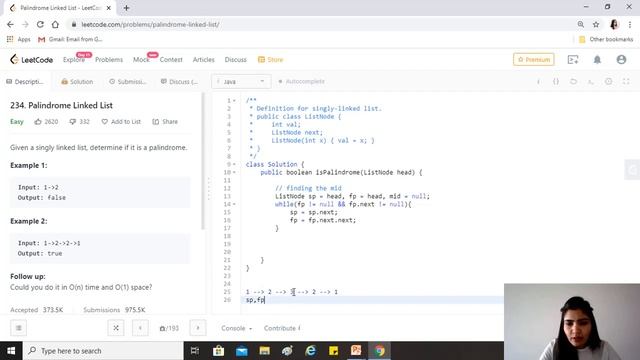Viewport: 640px width, 360px height.
Task: Bookmark this page with star icon
Action: click(596, 24)
